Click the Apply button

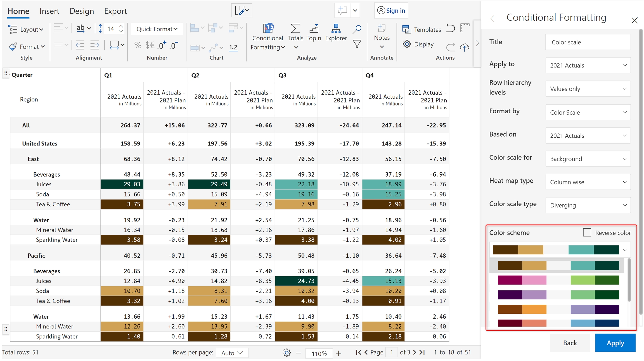click(615, 343)
